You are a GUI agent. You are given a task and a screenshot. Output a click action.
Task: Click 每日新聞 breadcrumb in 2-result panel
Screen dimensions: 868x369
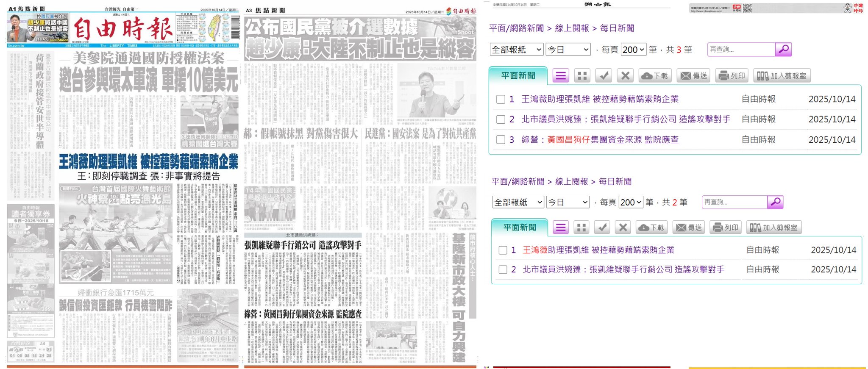615,181
